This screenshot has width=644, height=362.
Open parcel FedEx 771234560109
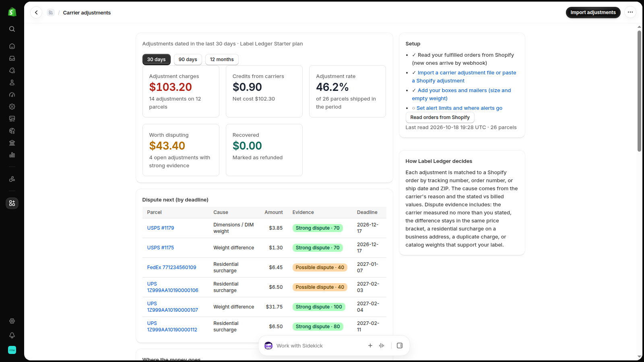(171, 267)
